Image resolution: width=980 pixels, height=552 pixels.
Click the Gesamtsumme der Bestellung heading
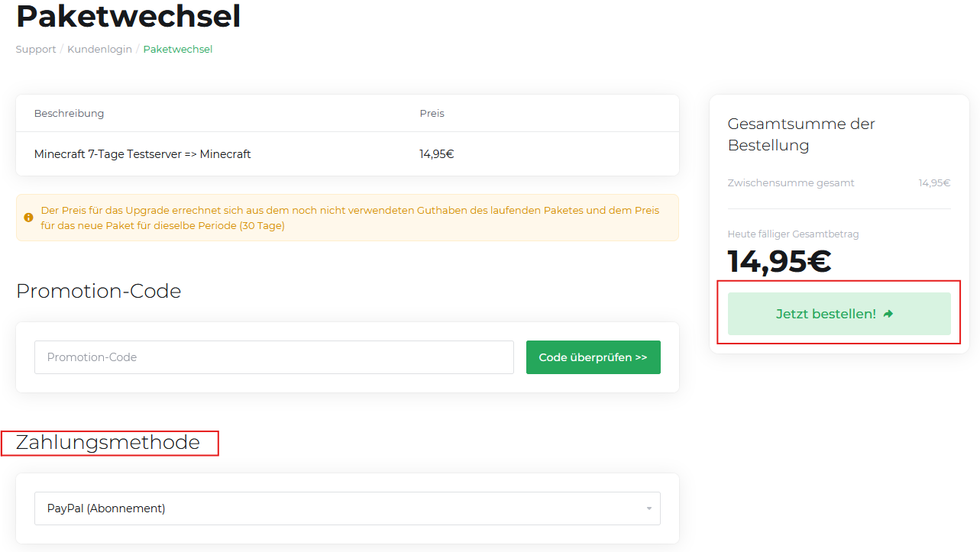(x=801, y=134)
